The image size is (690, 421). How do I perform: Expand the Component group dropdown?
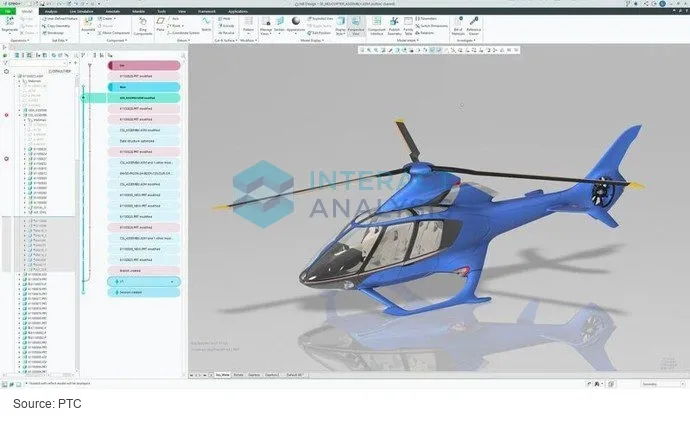pos(117,40)
